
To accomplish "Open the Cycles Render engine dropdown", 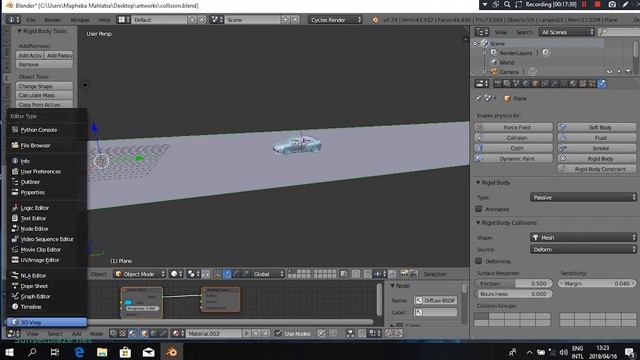I will tap(335, 20).
